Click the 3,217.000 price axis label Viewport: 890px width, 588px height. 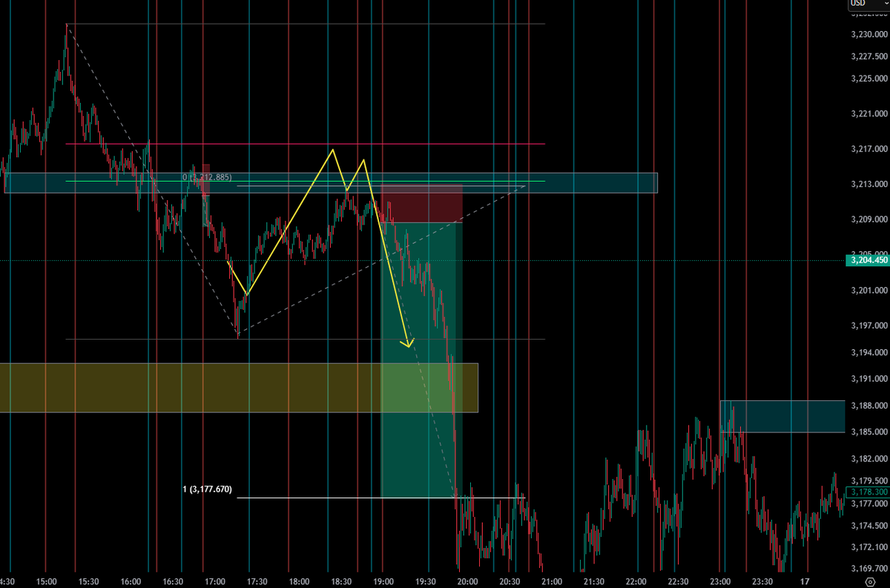click(x=869, y=150)
